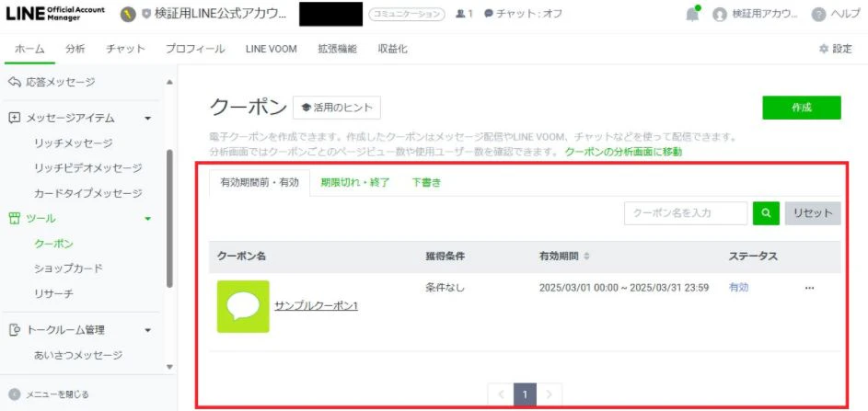Open the LINE VOOM tab
Image resolution: width=868 pixels, height=411 pixels.
(272, 49)
